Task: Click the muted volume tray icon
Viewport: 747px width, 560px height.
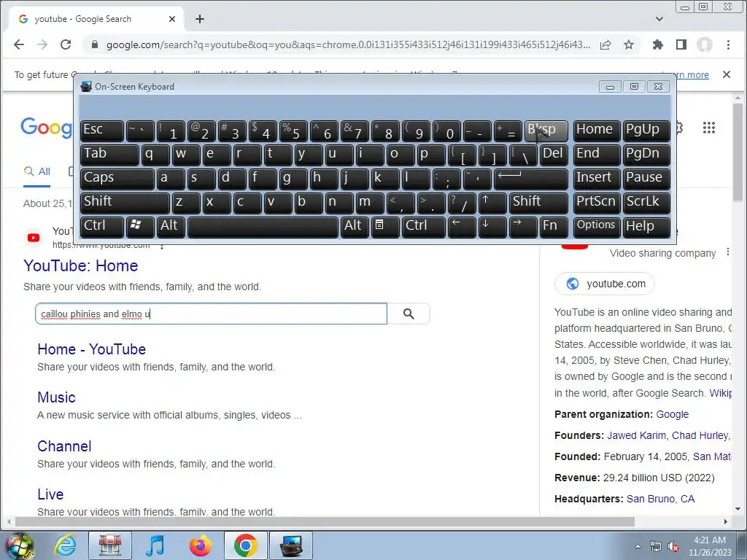Action: click(x=673, y=547)
